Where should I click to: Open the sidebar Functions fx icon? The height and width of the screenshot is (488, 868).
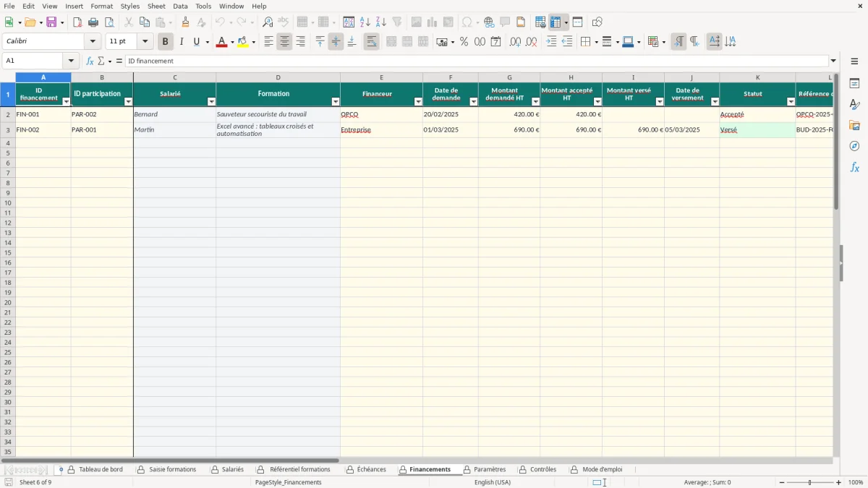pyautogui.click(x=854, y=167)
